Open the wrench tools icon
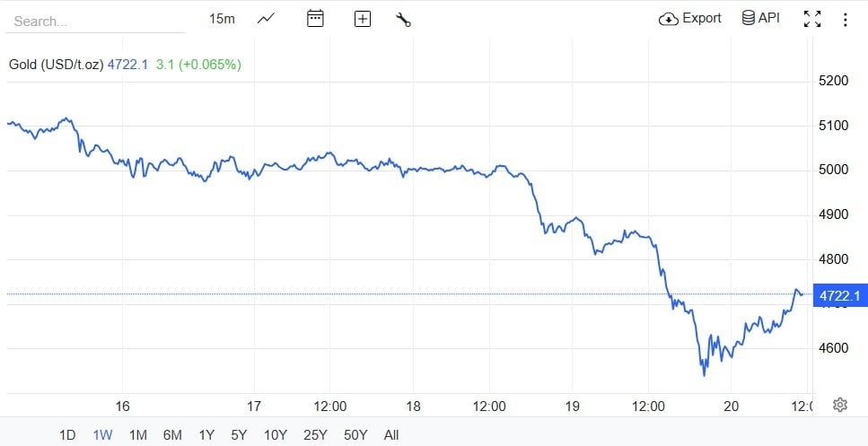 [x=403, y=19]
